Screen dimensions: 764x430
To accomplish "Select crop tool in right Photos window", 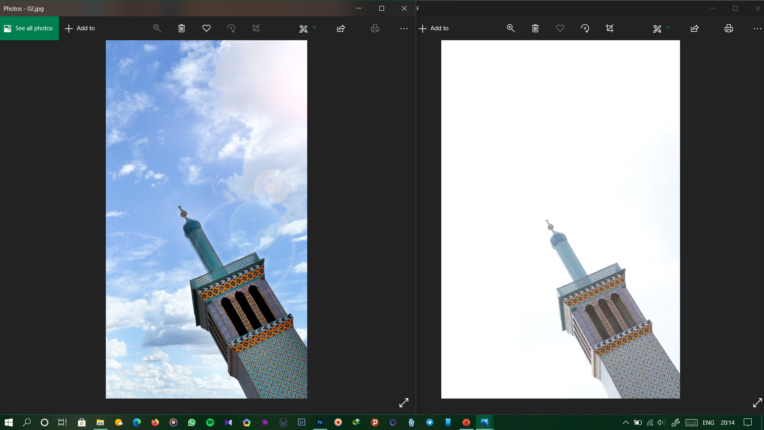I will [610, 28].
